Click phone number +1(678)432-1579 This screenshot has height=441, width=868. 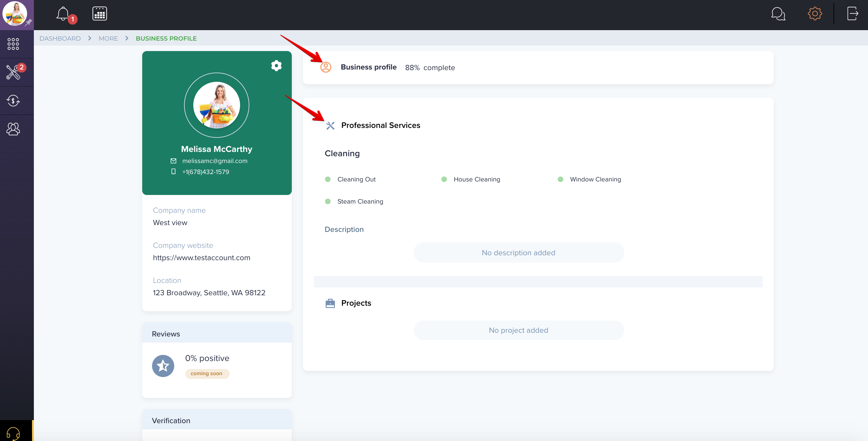pyautogui.click(x=206, y=172)
